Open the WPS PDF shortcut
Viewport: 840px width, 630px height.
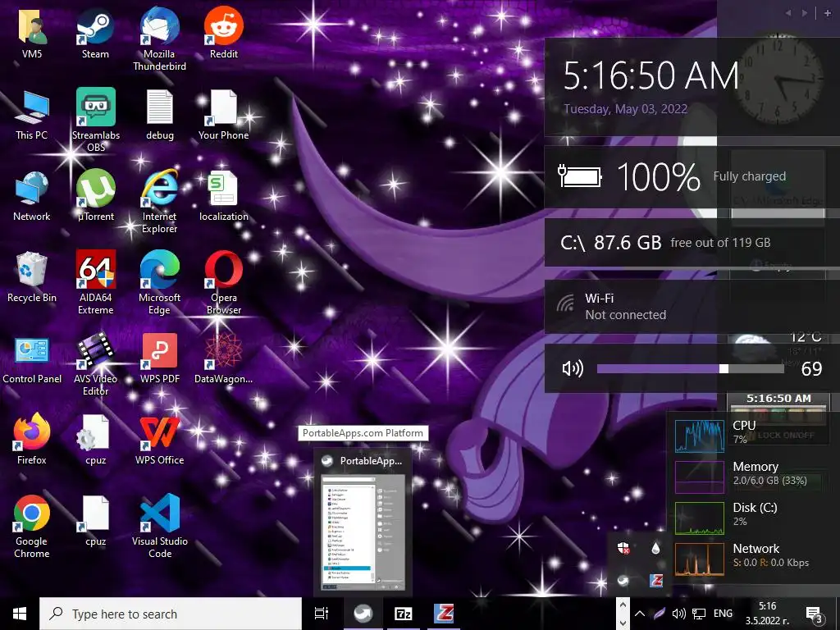160,359
